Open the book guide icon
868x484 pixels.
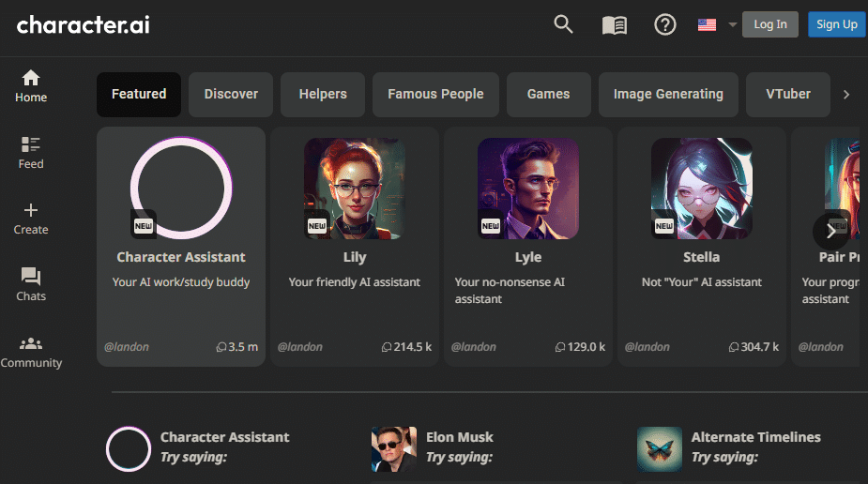615,25
